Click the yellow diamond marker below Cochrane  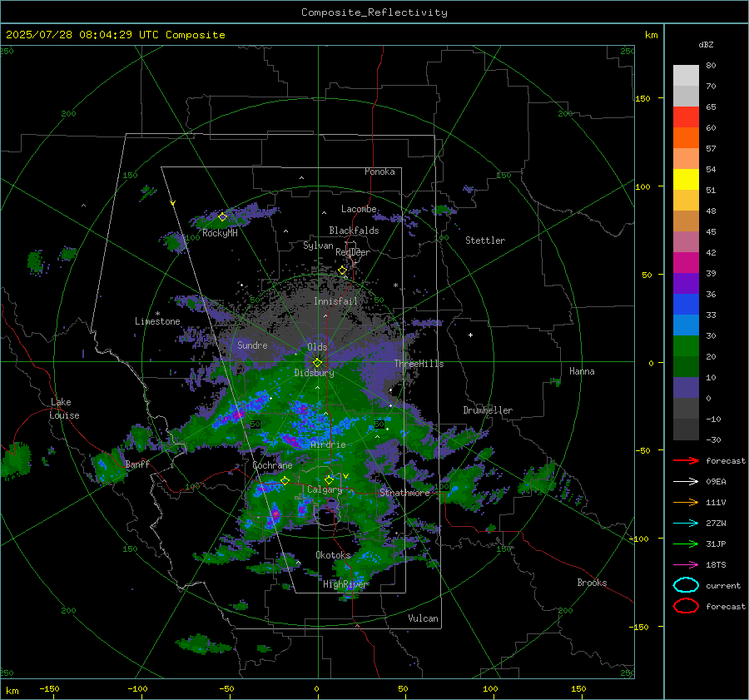285,480
